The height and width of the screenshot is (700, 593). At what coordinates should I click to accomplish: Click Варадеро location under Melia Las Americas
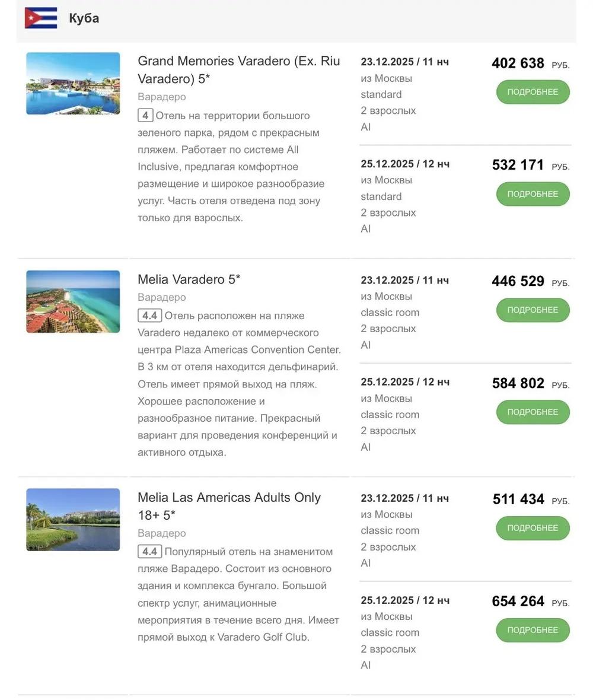point(161,533)
